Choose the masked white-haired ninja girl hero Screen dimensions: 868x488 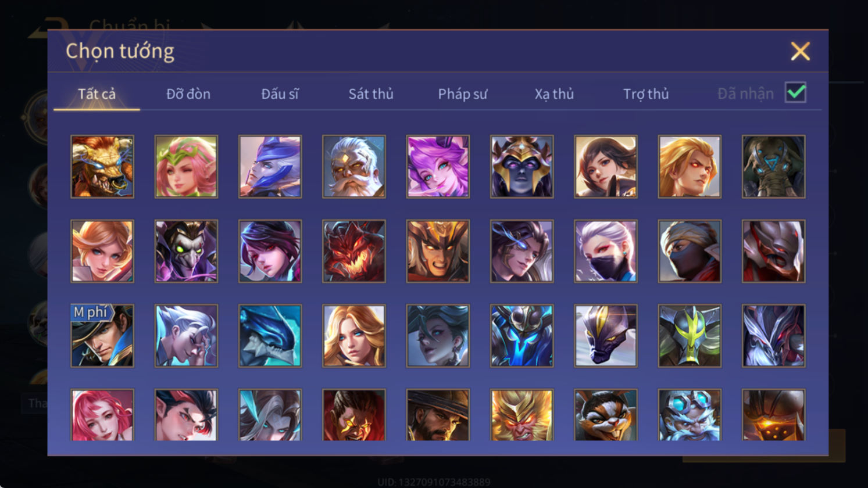(606, 251)
